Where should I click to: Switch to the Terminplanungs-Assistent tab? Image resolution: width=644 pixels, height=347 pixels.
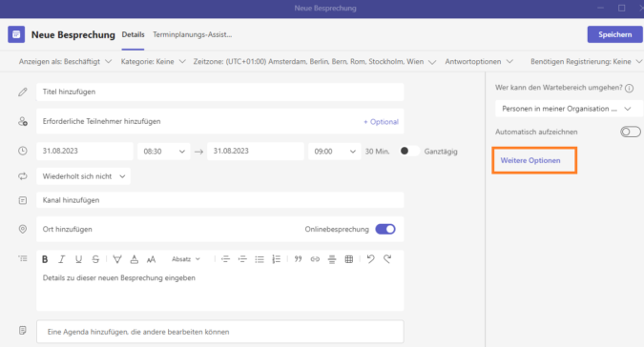point(192,35)
